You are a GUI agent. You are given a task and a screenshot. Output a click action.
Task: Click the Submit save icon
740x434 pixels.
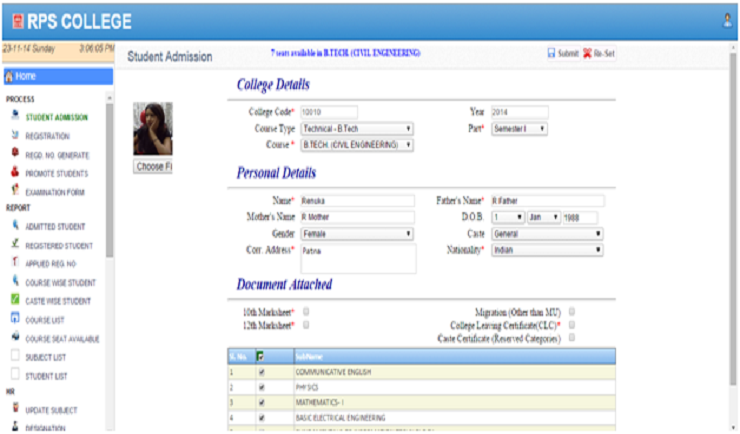[x=551, y=53]
